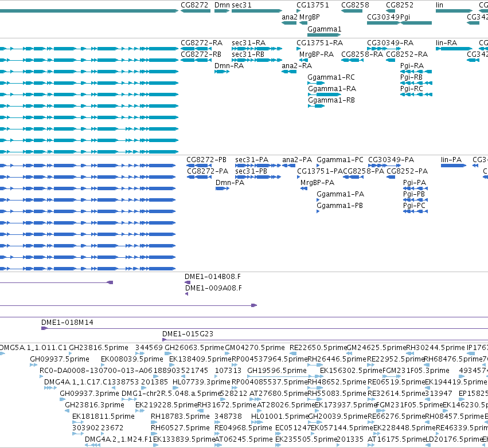Click the CG30349-PA protein label
The image size is (488, 448).
click(x=391, y=160)
